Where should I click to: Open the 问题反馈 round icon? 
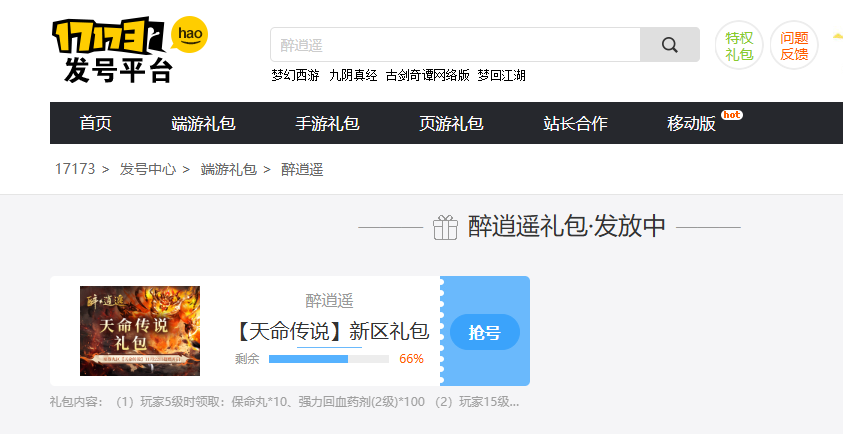tap(794, 45)
